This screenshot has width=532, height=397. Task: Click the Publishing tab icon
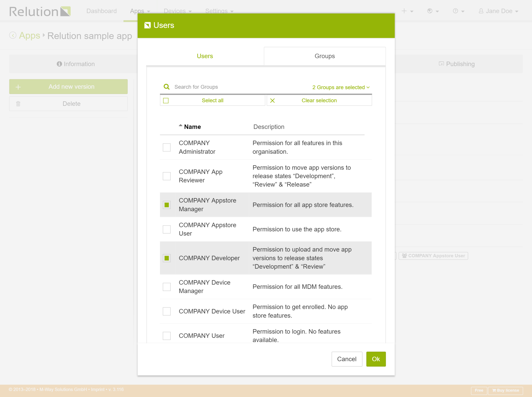pos(441,64)
